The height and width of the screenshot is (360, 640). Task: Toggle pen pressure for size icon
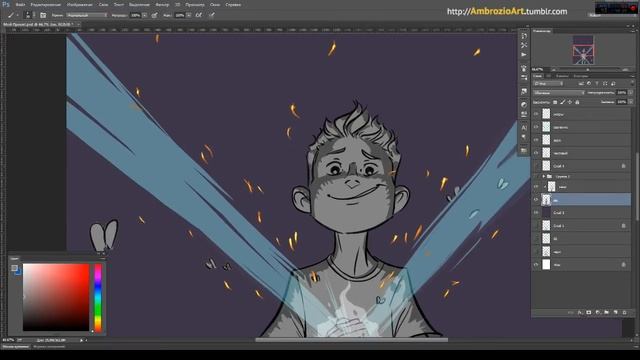tap(212, 15)
